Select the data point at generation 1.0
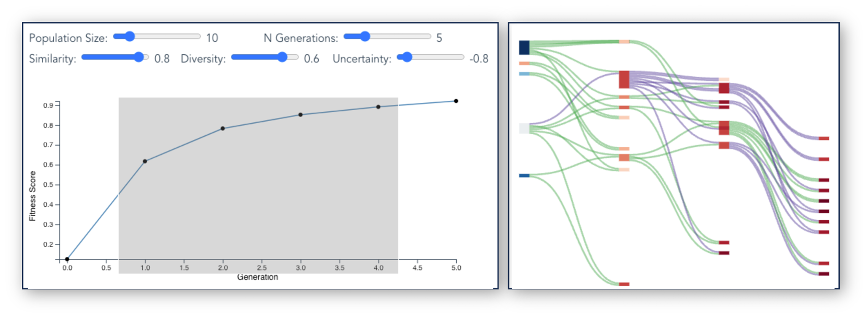The image size is (868, 318). coord(145,161)
